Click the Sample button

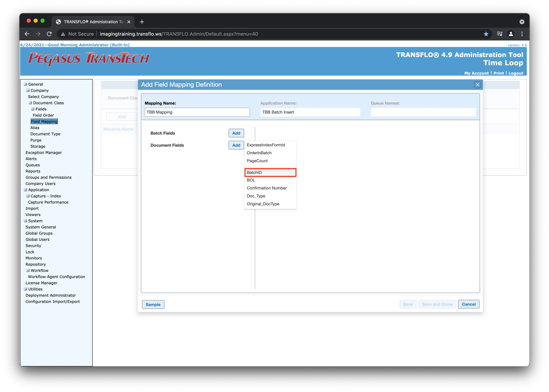(153, 305)
